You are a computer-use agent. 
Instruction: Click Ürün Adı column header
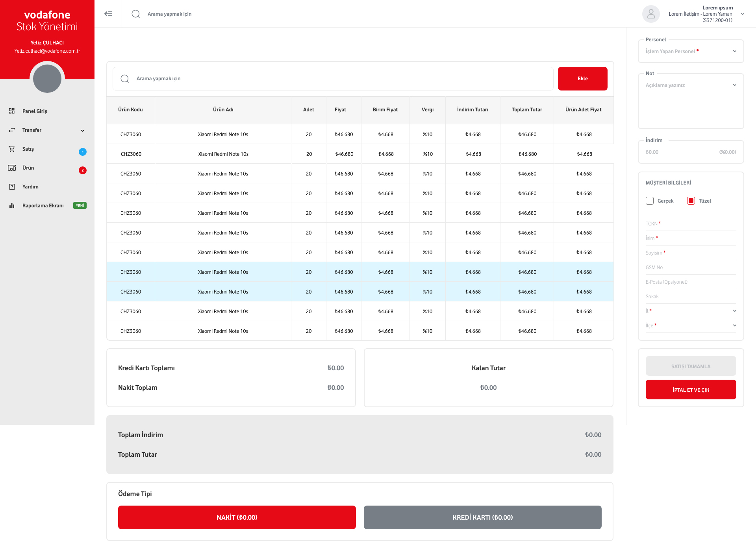[223, 109]
